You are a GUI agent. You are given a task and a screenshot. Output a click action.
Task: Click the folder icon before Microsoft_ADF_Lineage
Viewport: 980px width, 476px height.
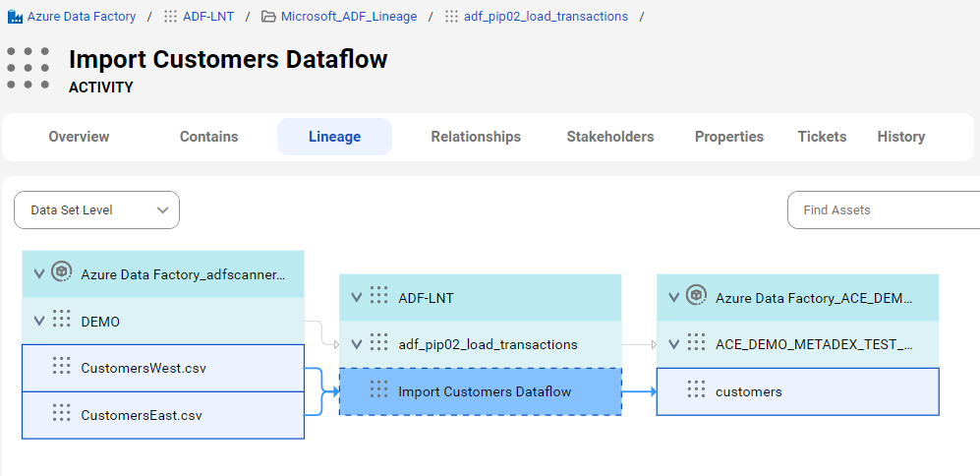(268, 17)
